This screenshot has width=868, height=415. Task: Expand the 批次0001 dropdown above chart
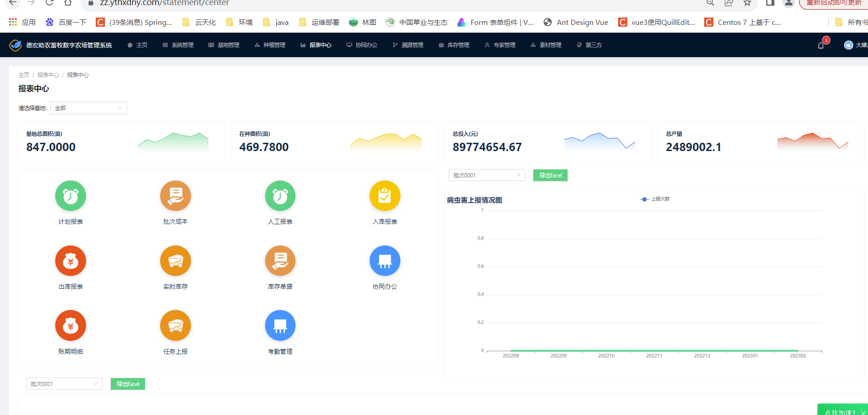click(487, 175)
